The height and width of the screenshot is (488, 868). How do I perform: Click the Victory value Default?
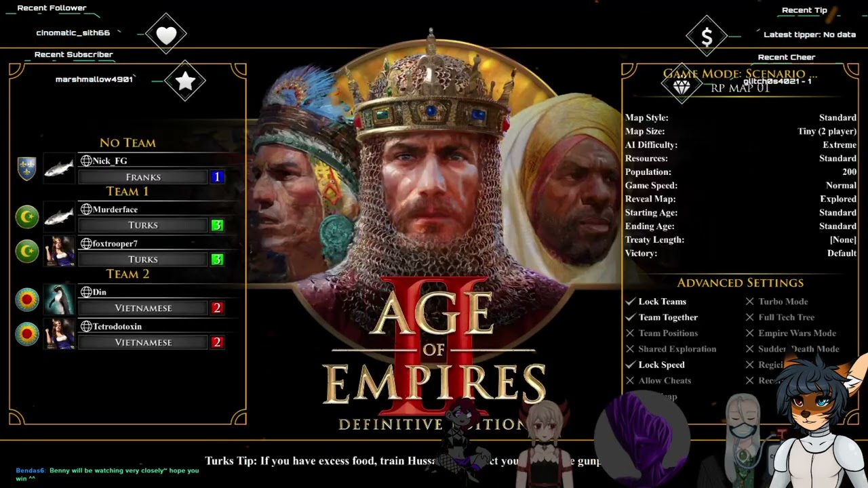842,253
